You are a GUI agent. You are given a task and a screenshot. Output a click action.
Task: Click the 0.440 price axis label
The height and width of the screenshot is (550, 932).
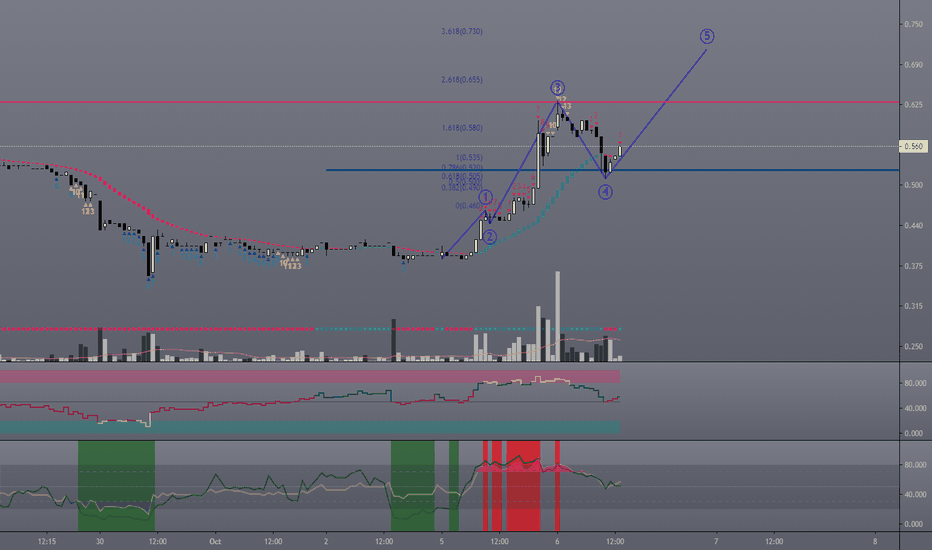tap(914, 225)
